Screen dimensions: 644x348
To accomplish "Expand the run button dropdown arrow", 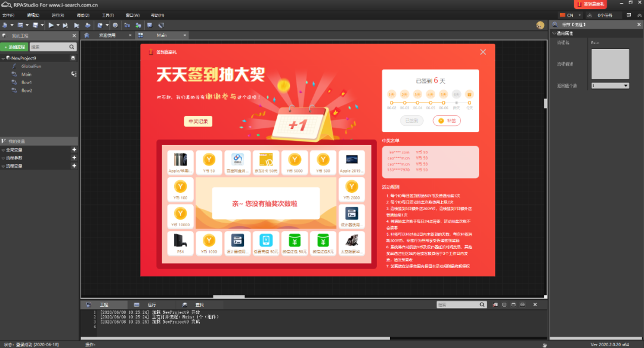I will pos(58,25).
